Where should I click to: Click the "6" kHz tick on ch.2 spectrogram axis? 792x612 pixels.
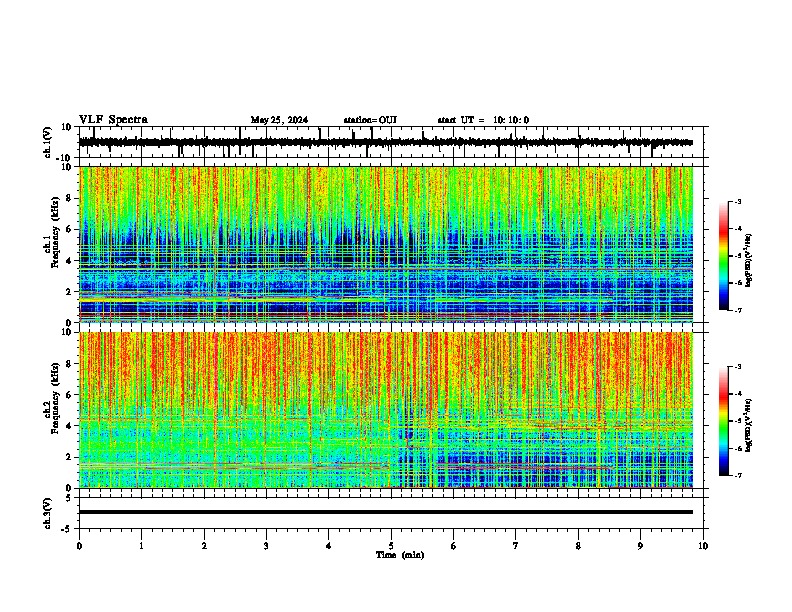click(69, 395)
